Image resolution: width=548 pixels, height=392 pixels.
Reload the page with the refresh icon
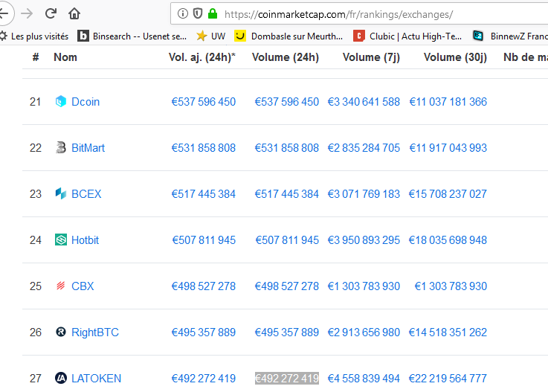click(51, 13)
